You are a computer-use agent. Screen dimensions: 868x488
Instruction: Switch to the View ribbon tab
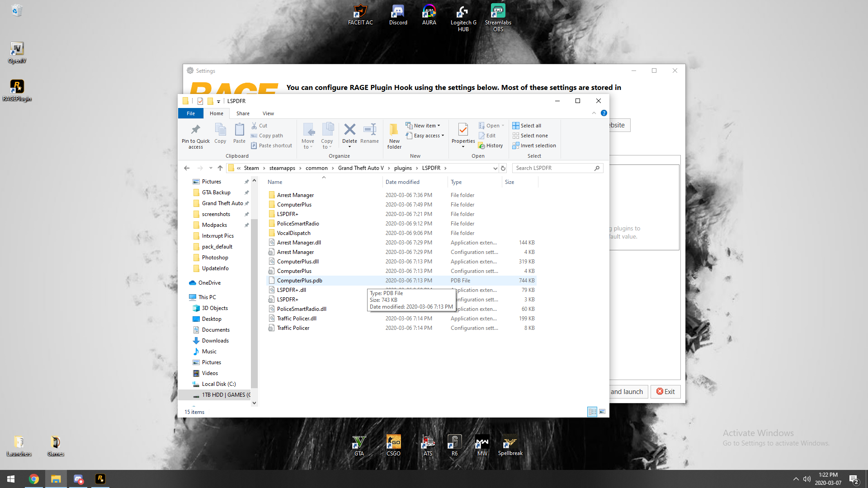(x=268, y=113)
